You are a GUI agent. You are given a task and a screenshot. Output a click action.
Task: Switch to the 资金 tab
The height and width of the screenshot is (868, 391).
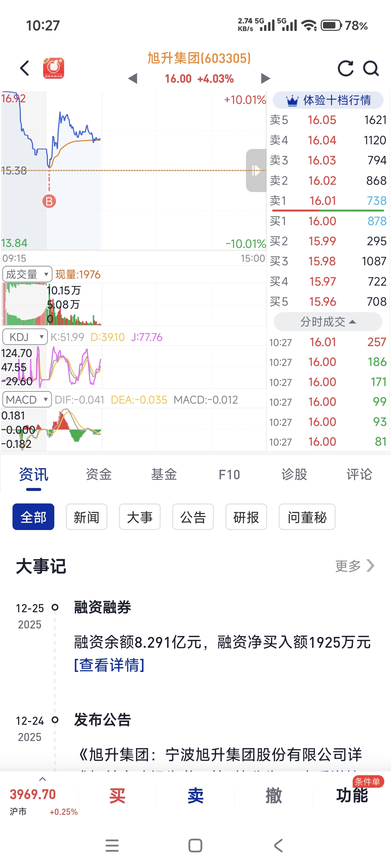click(x=99, y=474)
